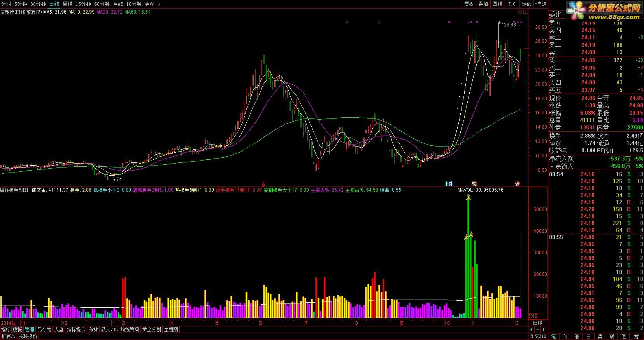Image resolution: width=644 pixels, height=340 pixels.
Task: Expand the 扩展 panel
Action: (x=8, y=337)
